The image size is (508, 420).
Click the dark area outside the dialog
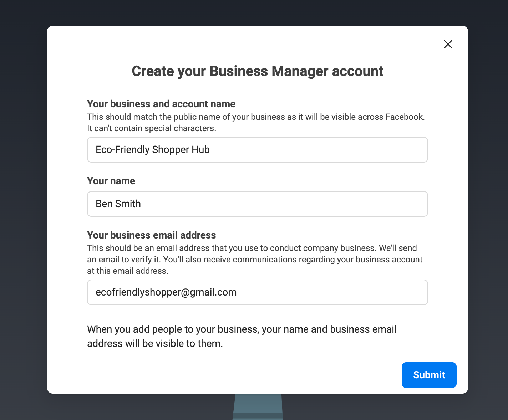coord(23,210)
